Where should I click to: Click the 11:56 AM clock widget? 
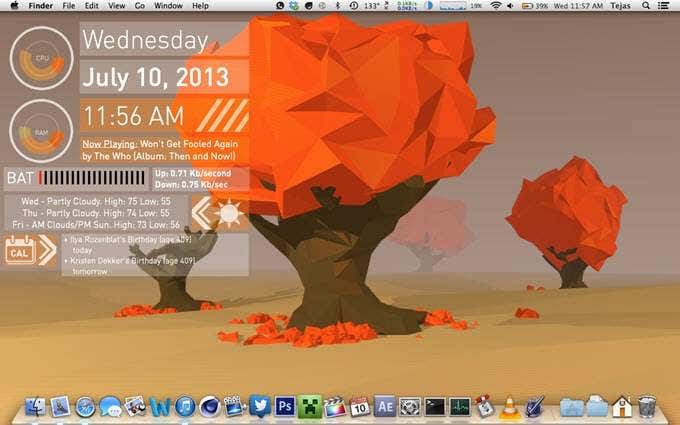click(134, 116)
